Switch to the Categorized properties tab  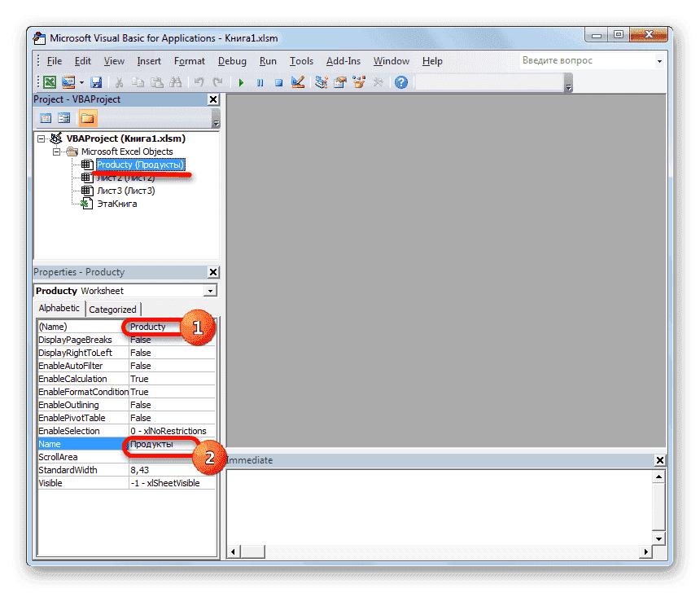click(112, 309)
